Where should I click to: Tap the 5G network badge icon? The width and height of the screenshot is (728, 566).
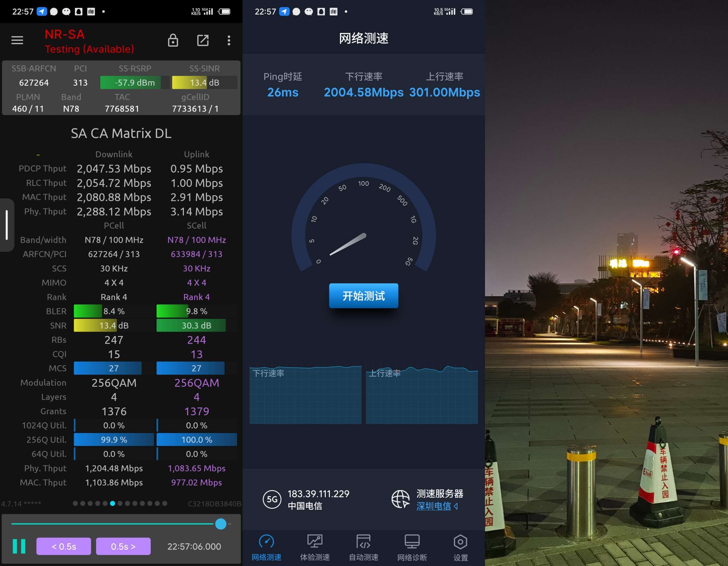[272, 499]
